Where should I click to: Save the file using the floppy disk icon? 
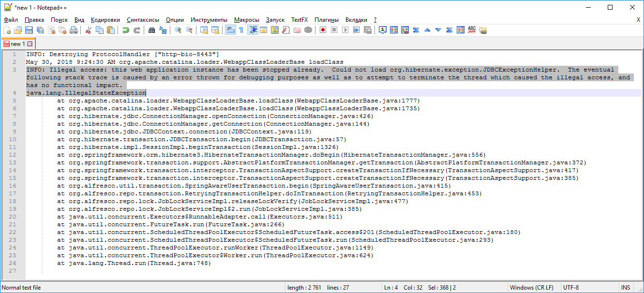coord(29,30)
